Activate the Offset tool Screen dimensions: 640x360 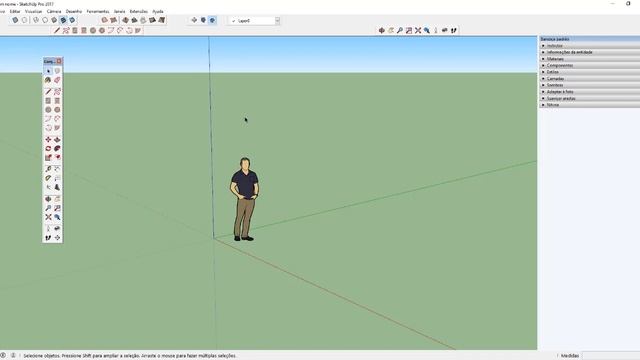pos(57,157)
